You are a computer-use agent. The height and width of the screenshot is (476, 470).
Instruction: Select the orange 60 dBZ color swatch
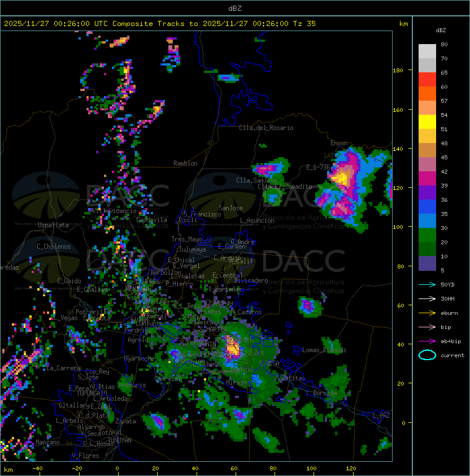point(427,93)
